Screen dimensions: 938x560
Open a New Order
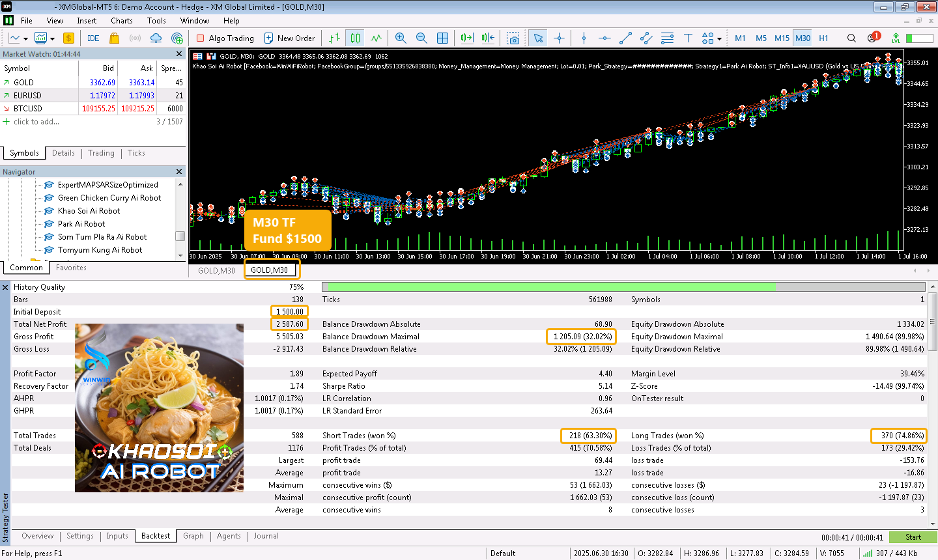pos(290,38)
